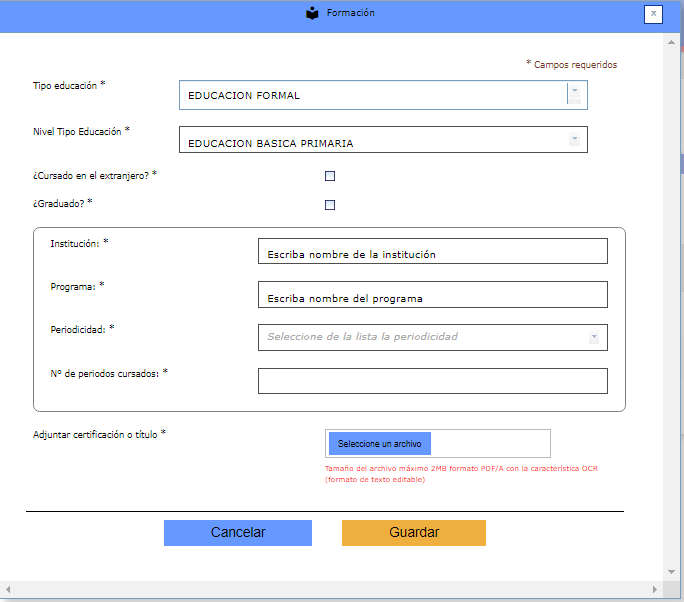
Task: Focus the Institución name input field
Action: (432, 252)
